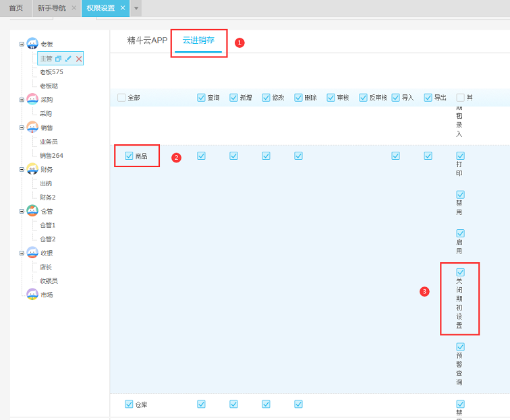
Task: Click the 采购 role avatar icon
Action: [x=32, y=100]
